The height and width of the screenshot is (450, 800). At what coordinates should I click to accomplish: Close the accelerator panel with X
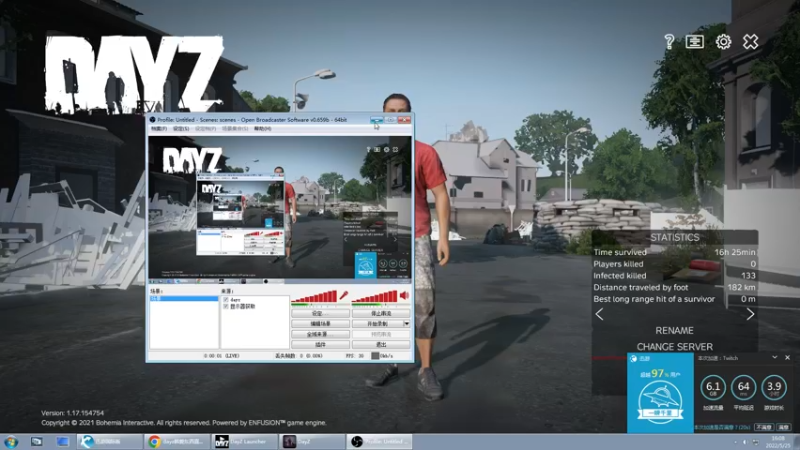tap(787, 358)
